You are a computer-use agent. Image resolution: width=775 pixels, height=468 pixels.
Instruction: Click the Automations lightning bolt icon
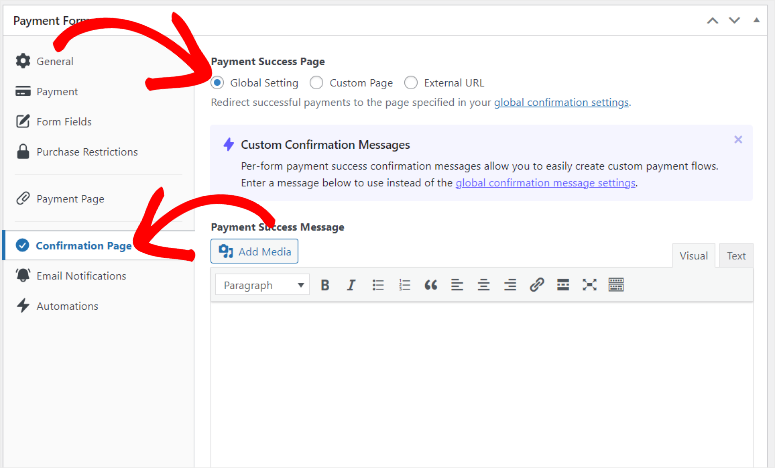(x=23, y=305)
